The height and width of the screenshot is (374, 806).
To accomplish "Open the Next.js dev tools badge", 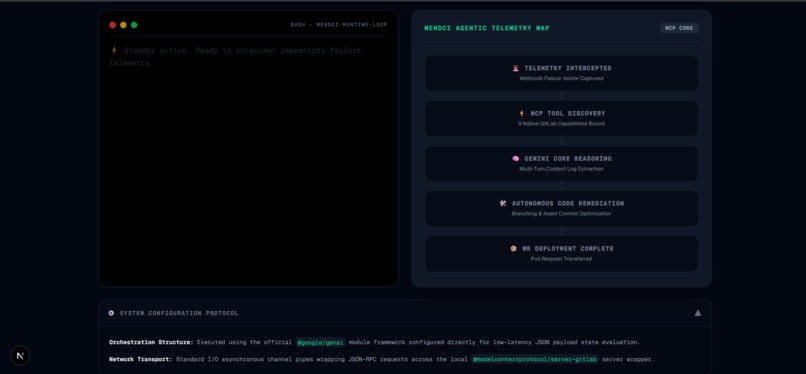I will (x=20, y=356).
